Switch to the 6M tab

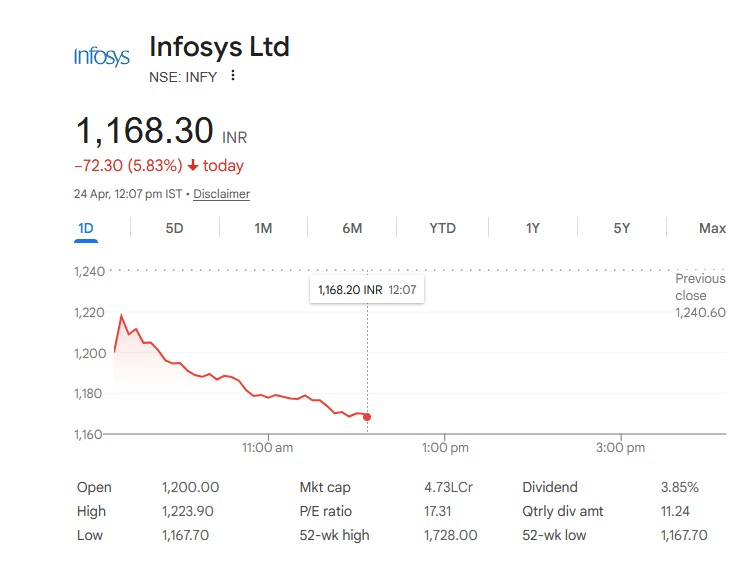tap(352, 228)
